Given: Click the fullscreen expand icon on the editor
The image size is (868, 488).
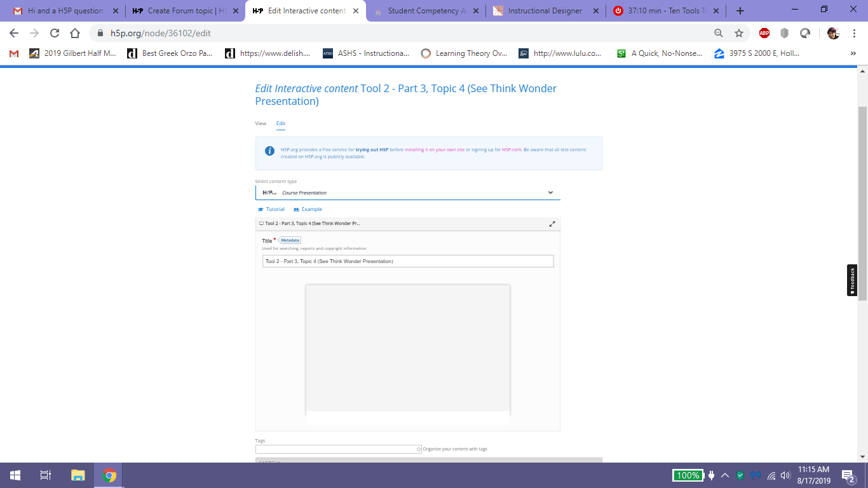Looking at the screenshot, I should pos(552,224).
